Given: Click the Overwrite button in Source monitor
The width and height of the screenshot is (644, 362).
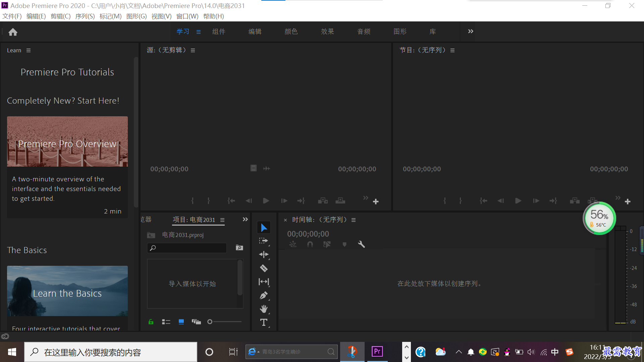Looking at the screenshot, I should coord(340,201).
